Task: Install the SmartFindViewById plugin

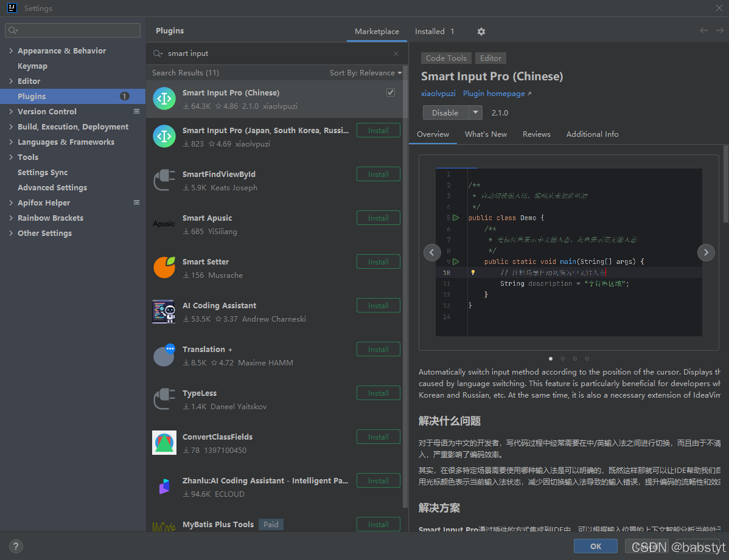Action: (x=378, y=175)
